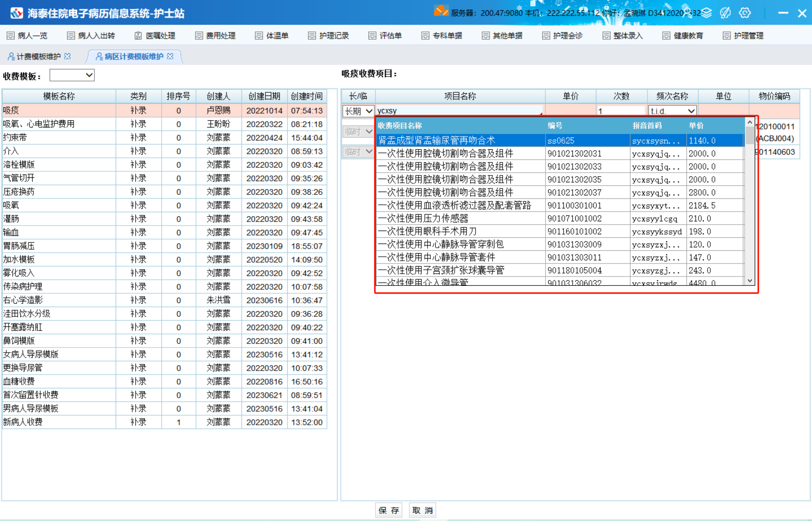This screenshot has height=521, width=812.
Task: Close the 计费模板维护 tab with its X icon
Action: pyautogui.click(x=67, y=56)
